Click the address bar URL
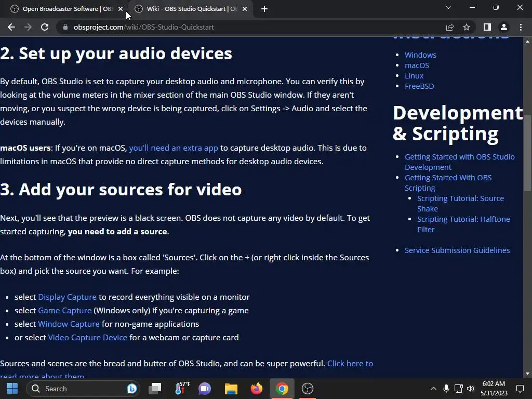Viewport: 532px width, 399px height. pyautogui.click(x=143, y=27)
